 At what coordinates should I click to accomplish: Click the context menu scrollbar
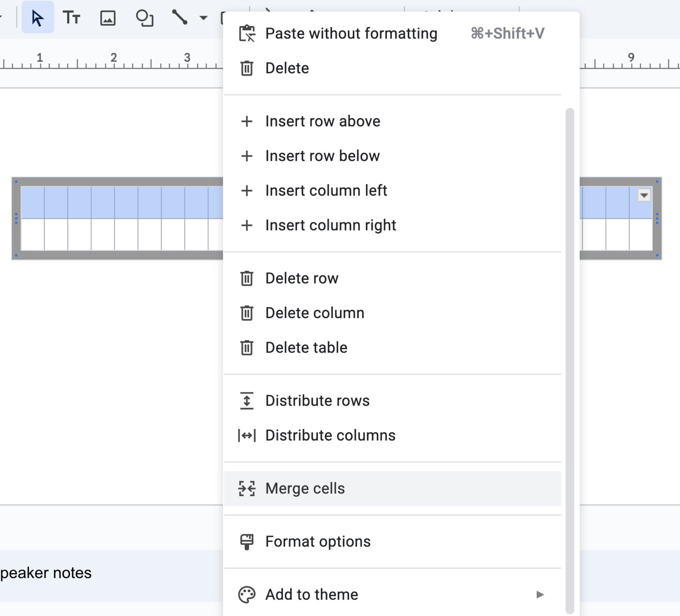click(x=570, y=361)
